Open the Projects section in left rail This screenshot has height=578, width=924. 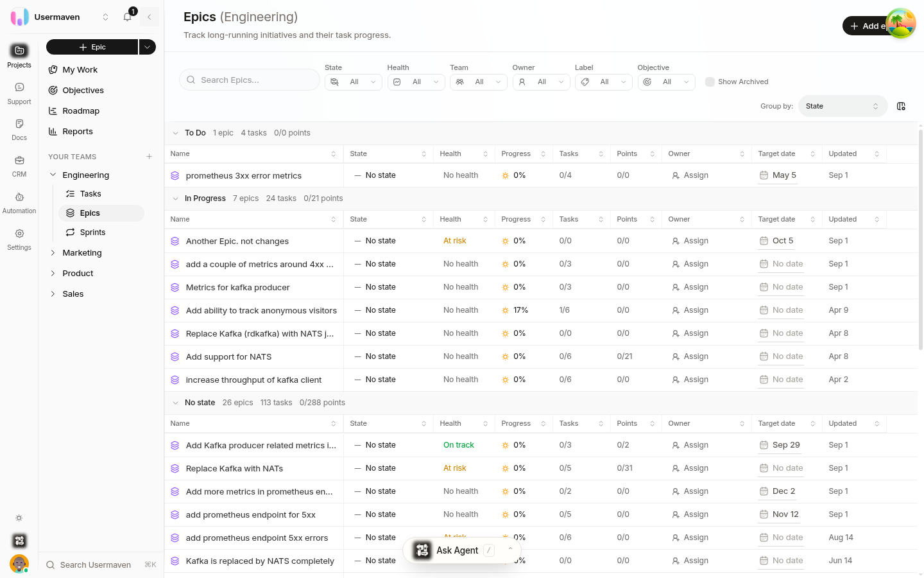click(x=19, y=56)
